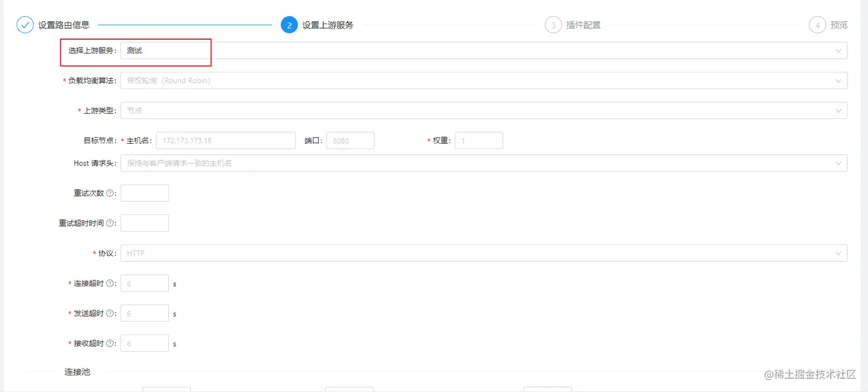Focus the 重试次数 input box
The image size is (868, 392).
[x=145, y=193]
